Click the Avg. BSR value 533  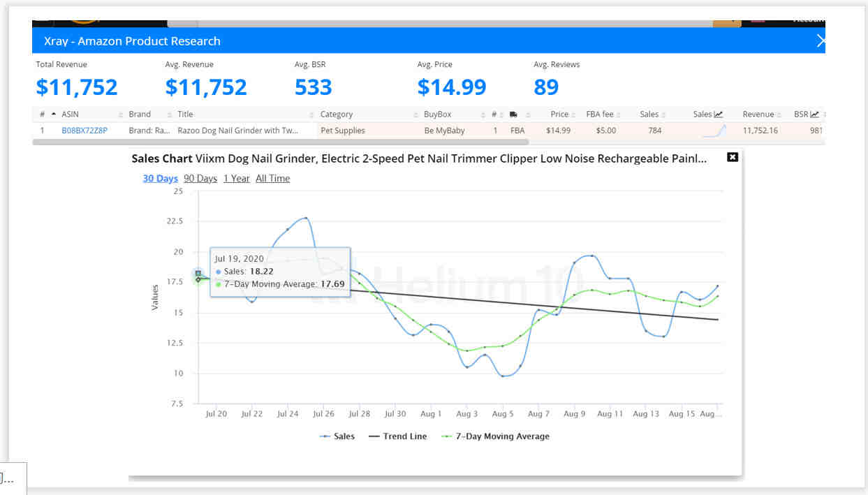(x=314, y=87)
